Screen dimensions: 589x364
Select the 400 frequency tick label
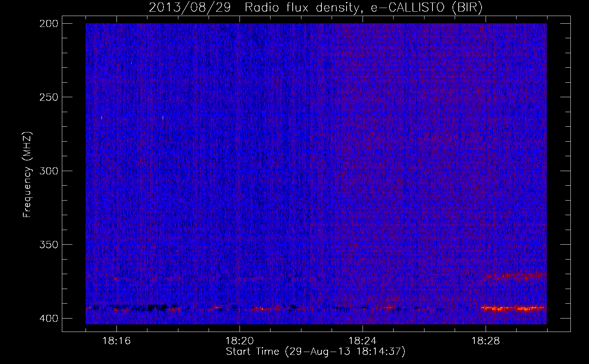48,318
